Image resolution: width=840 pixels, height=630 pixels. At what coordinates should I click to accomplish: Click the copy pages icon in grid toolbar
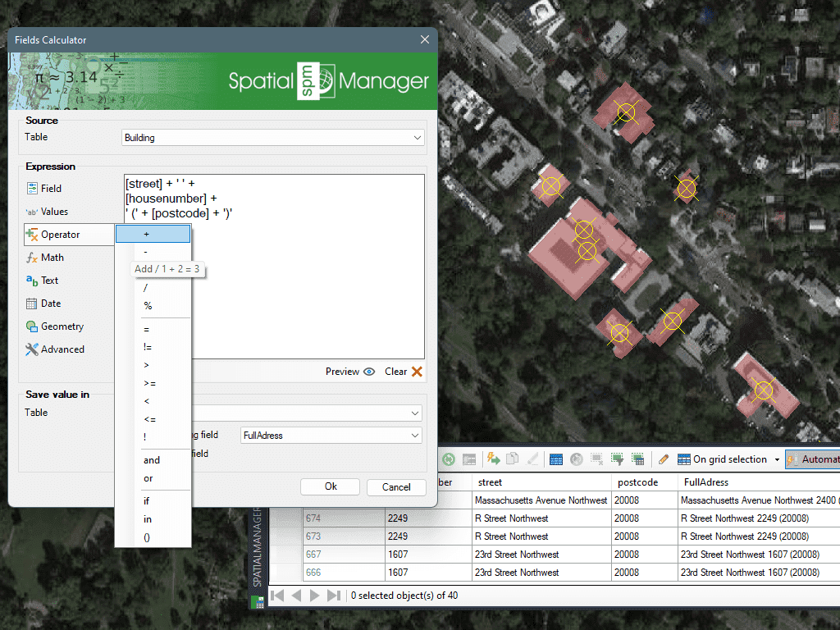coord(513,459)
